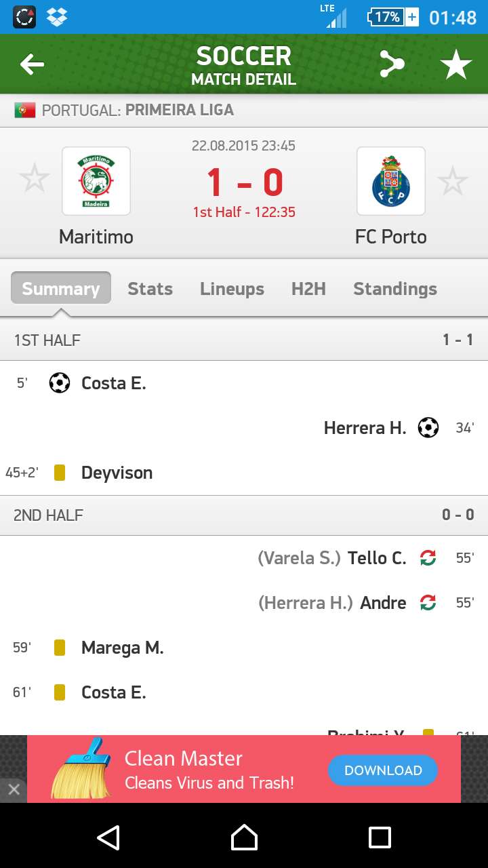Tap the share icon in header

point(392,64)
